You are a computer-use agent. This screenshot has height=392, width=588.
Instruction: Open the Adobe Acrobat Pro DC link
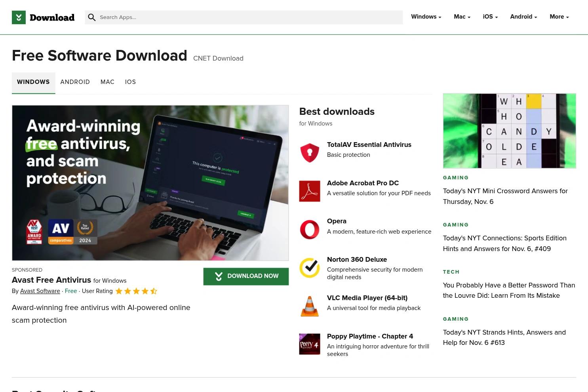pos(363,183)
